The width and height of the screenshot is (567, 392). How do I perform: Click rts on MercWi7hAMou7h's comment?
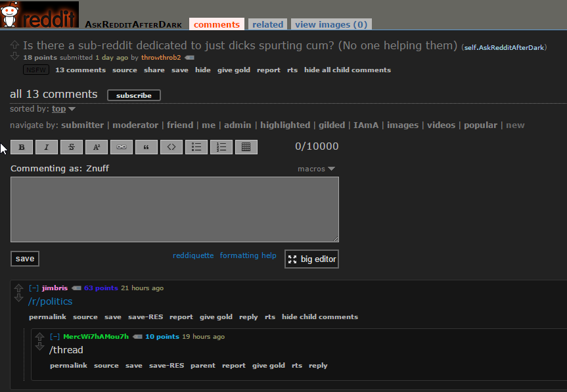tap(297, 366)
